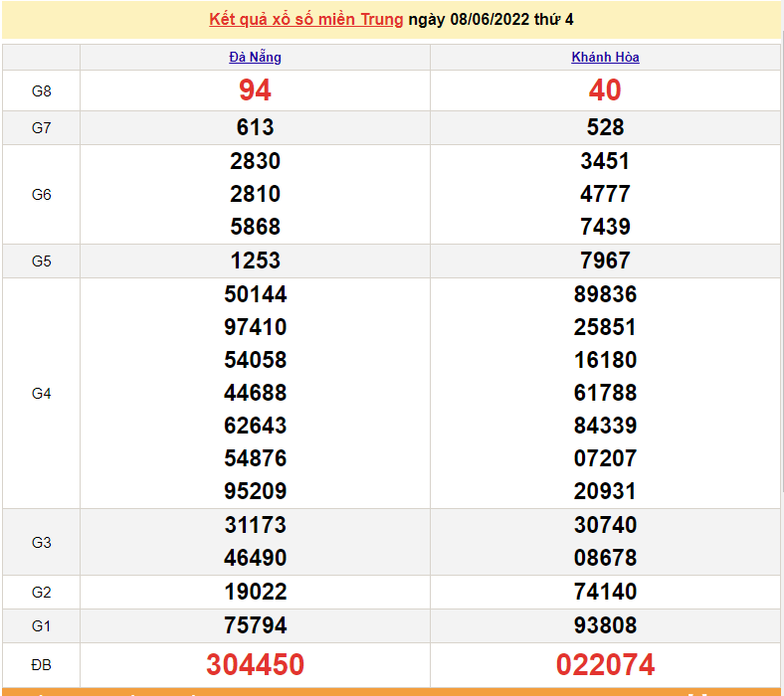The image size is (784, 696).
Task: Select G4 number 54876
Action: point(255,458)
